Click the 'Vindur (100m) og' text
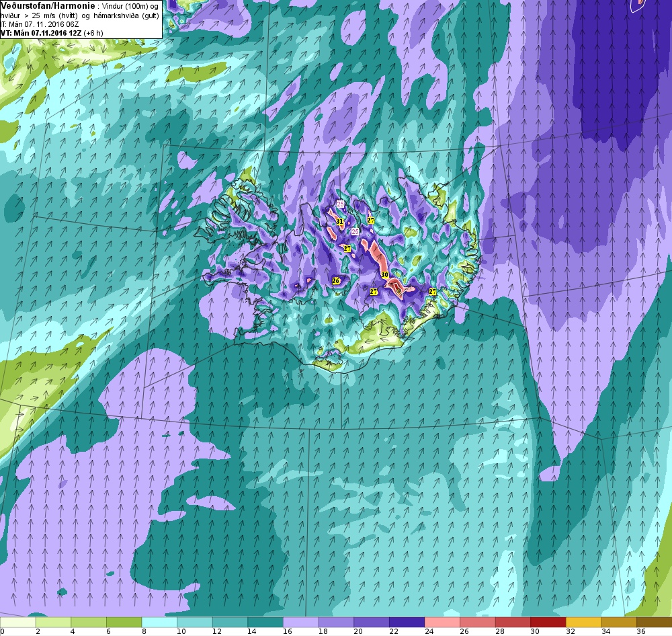Image resolution: width=672 pixels, height=636 pixels. pyautogui.click(x=130, y=7)
